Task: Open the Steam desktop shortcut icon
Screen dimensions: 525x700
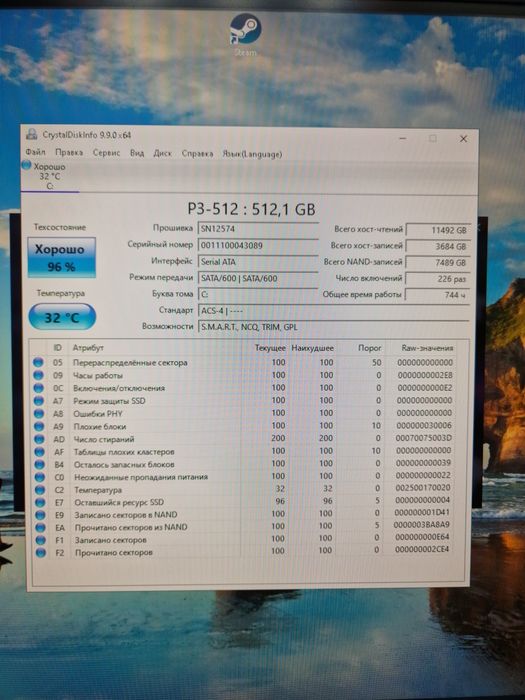Action: tap(245, 29)
